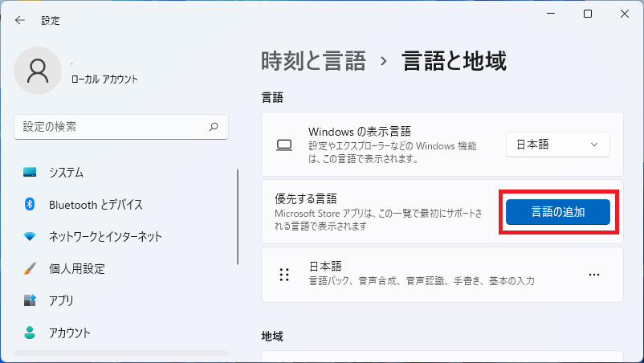Open the 日本語 three-dot options menu
The width and height of the screenshot is (644, 363).
pos(594,275)
